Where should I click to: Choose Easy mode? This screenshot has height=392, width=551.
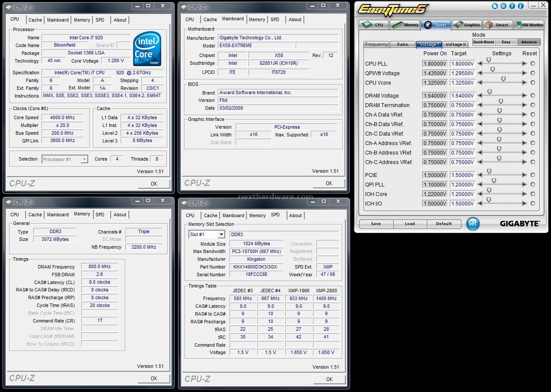506,42
